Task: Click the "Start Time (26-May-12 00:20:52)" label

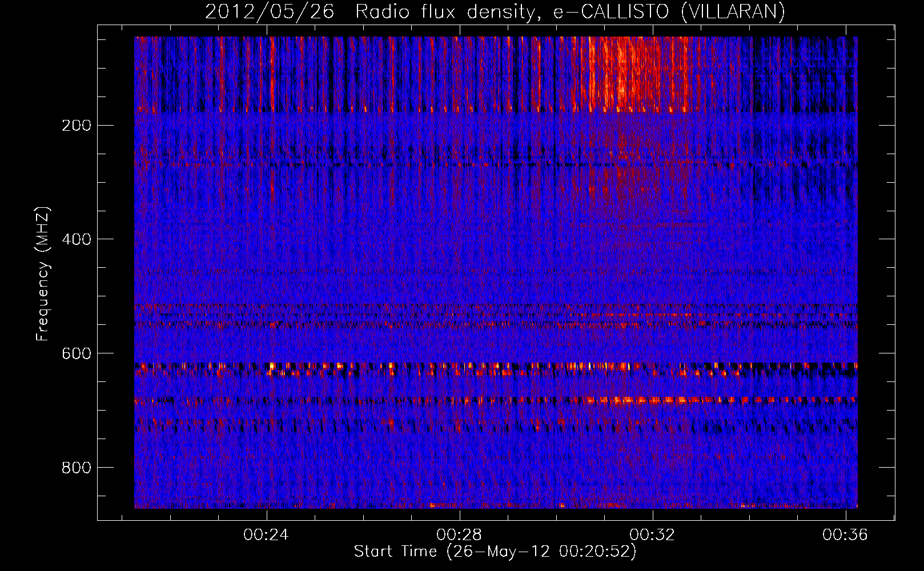Action: (495, 552)
